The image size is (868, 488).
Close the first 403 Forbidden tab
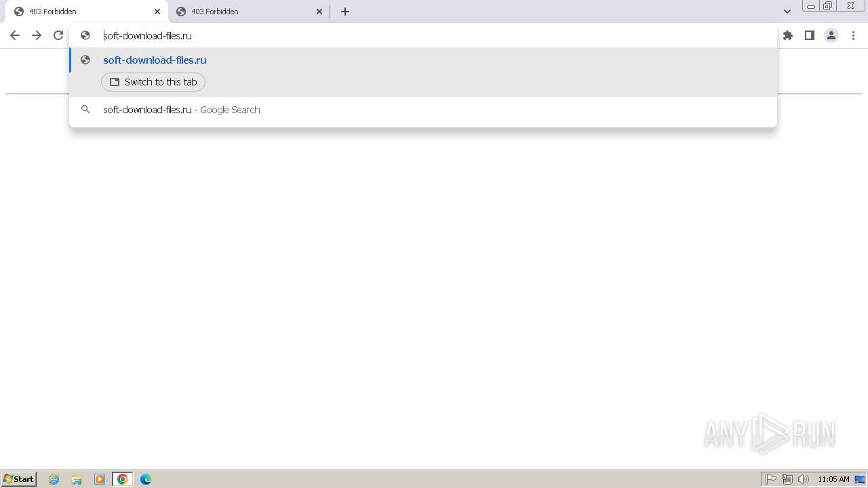coord(157,12)
